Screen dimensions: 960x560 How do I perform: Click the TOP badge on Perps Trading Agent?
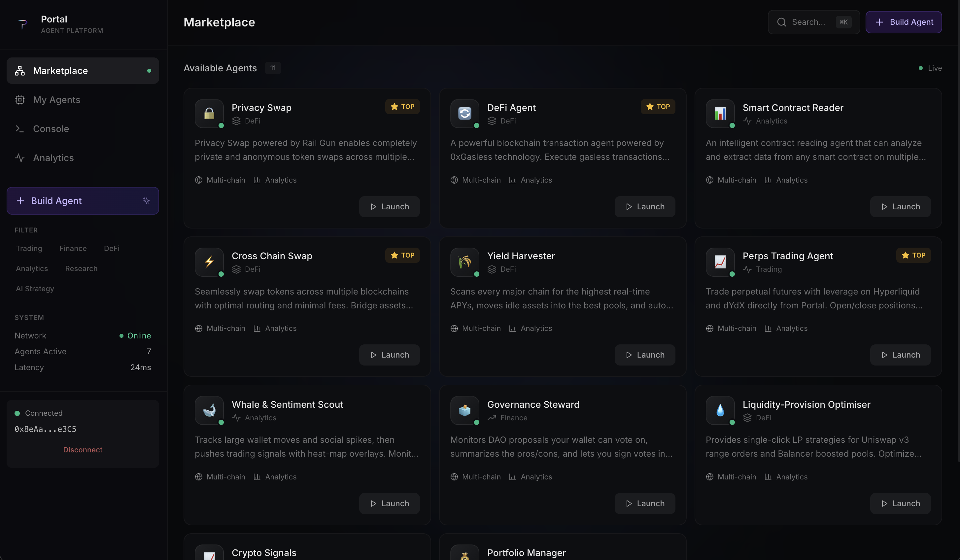click(x=914, y=255)
